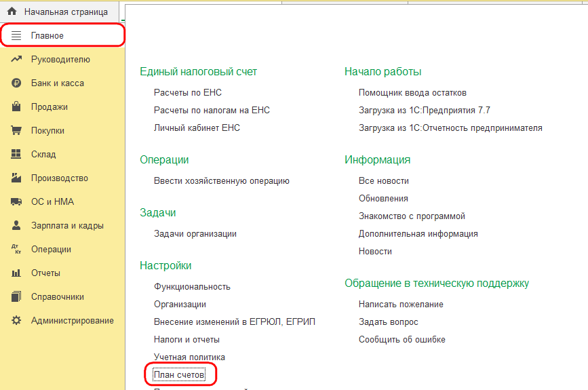Image resolution: width=588 pixels, height=390 pixels.
Task: Click Ввести хозяйственную операцию
Action: click(x=221, y=180)
